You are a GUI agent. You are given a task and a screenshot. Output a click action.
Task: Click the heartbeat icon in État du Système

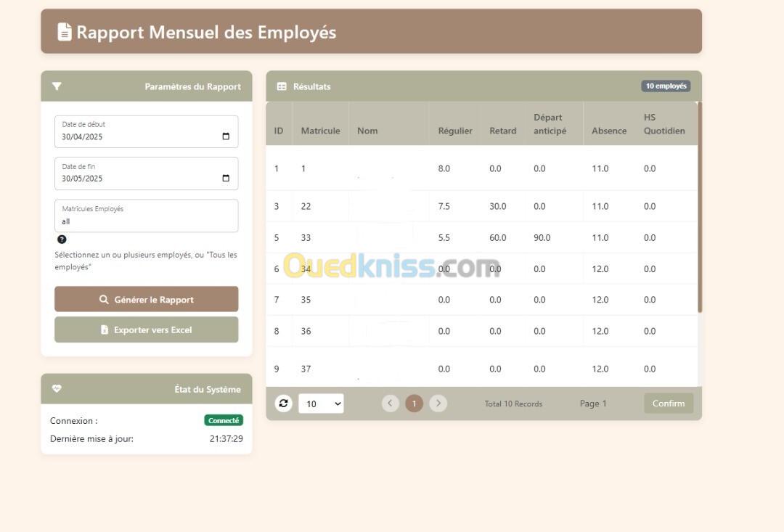(57, 389)
